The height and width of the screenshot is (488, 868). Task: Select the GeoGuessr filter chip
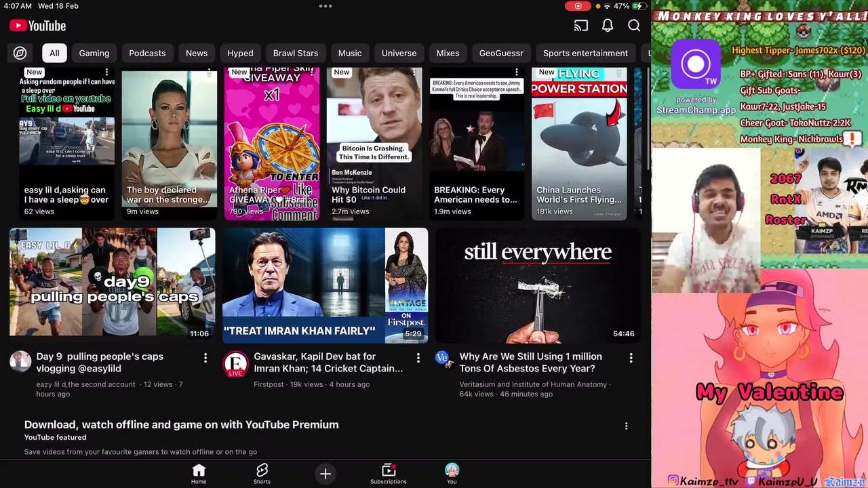tap(501, 53)
